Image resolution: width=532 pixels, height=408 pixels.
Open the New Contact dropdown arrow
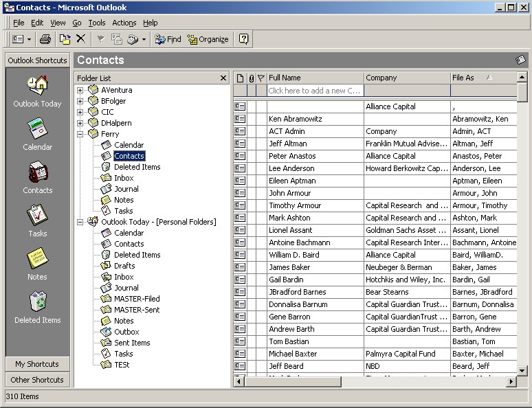[29, 40]
